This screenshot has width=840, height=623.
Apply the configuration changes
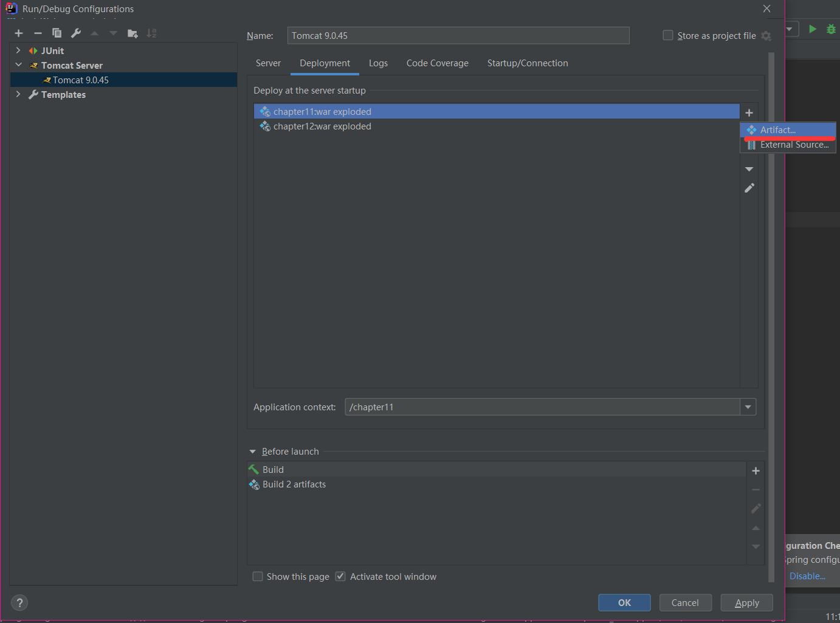[747, 603]
